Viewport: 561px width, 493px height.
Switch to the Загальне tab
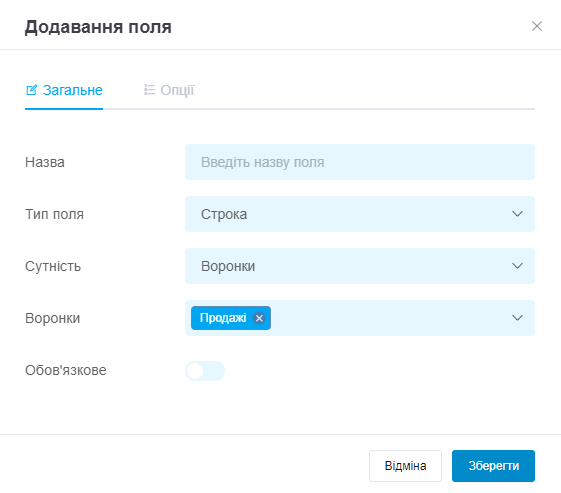pyautogui.click(x=64, y=90)
